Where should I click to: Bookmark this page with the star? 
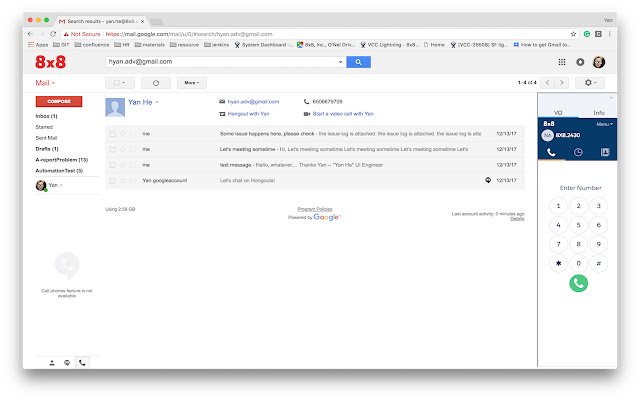coord(573,34)
